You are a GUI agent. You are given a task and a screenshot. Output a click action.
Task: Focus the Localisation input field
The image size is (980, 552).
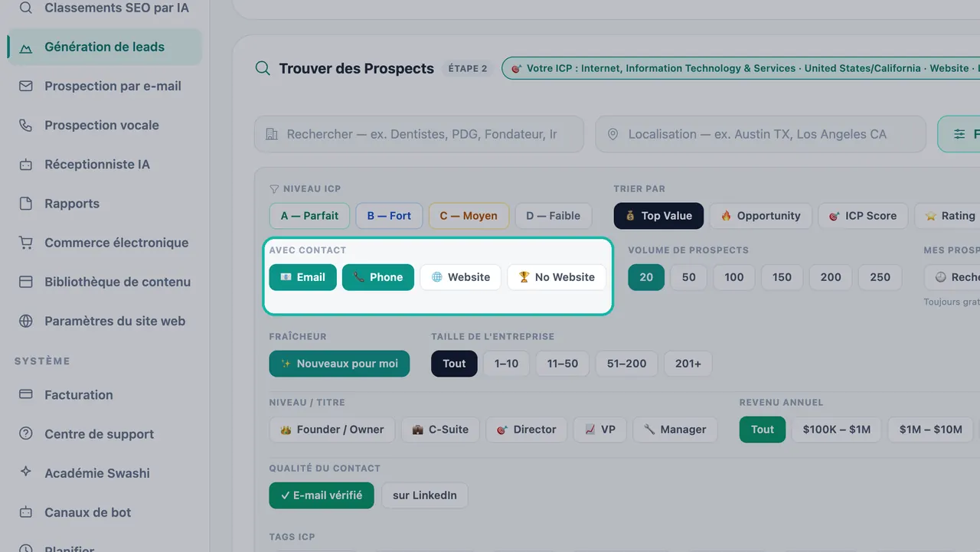760,134
